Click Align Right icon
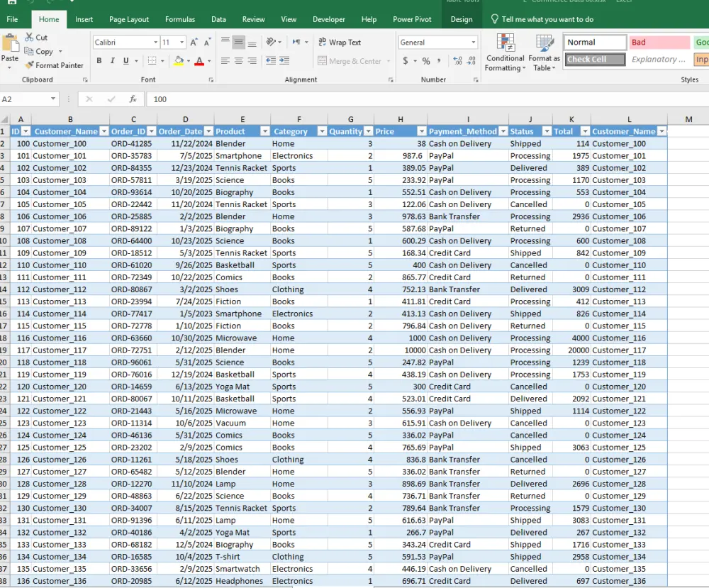This screenshot has width=709, height=588. [x=252, y=60]
